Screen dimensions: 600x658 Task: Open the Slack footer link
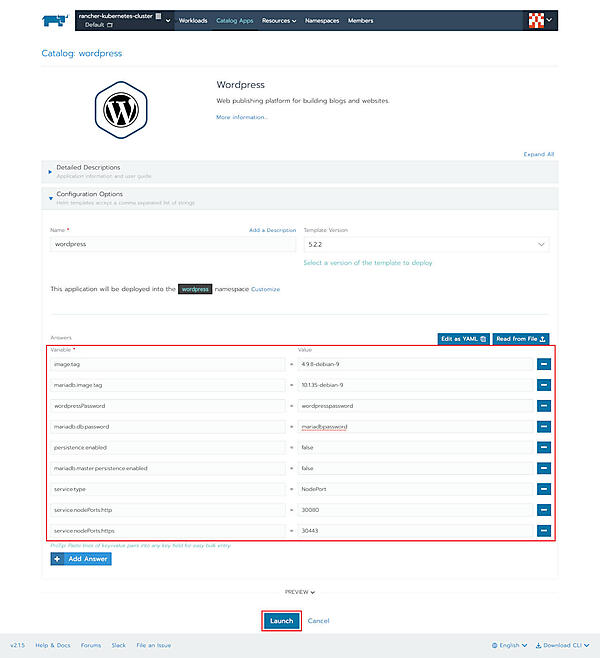(119, 645)
